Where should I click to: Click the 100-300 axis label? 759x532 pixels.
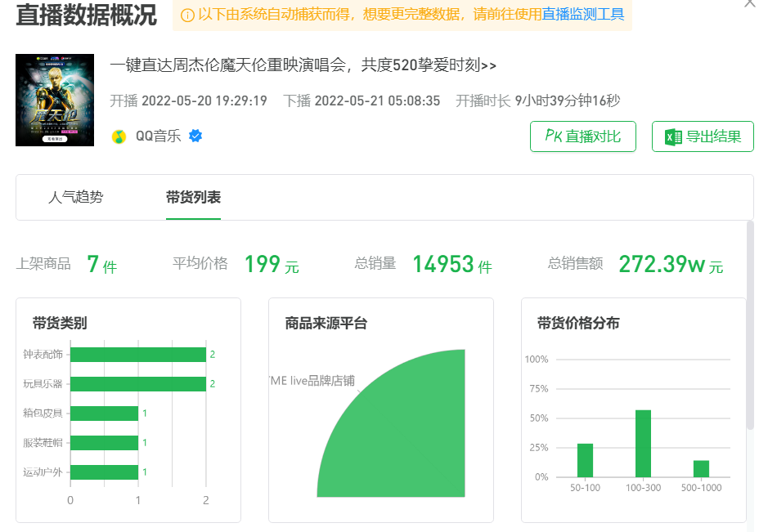click(x=644, y=488)
